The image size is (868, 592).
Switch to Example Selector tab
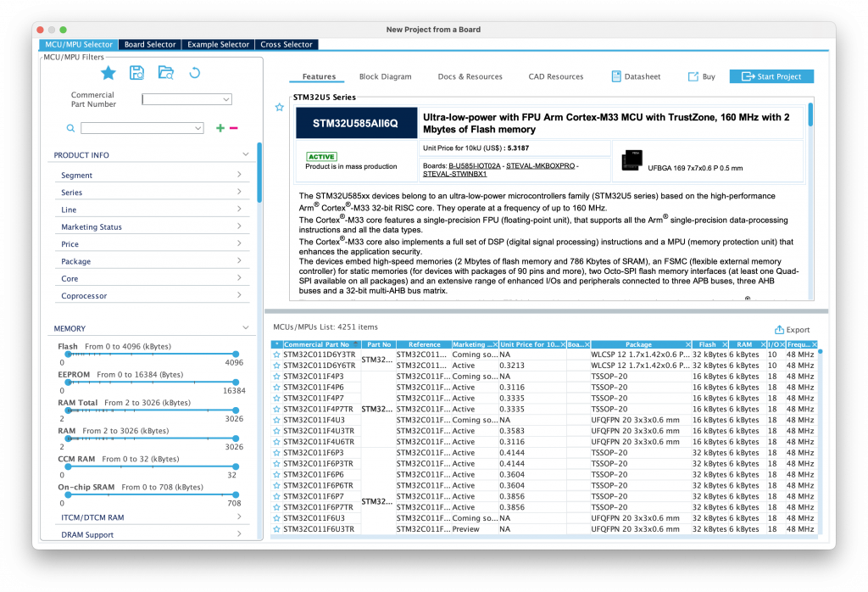(x=218, y=44)
